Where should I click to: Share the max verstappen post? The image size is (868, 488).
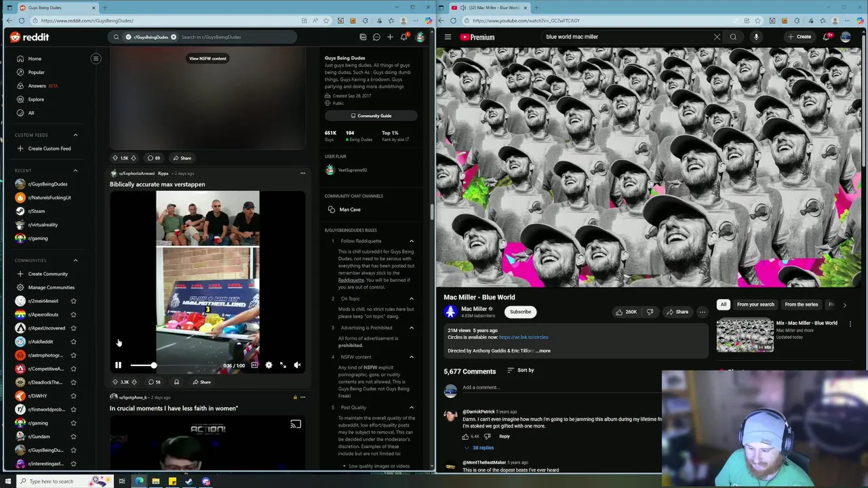point(201,382)
